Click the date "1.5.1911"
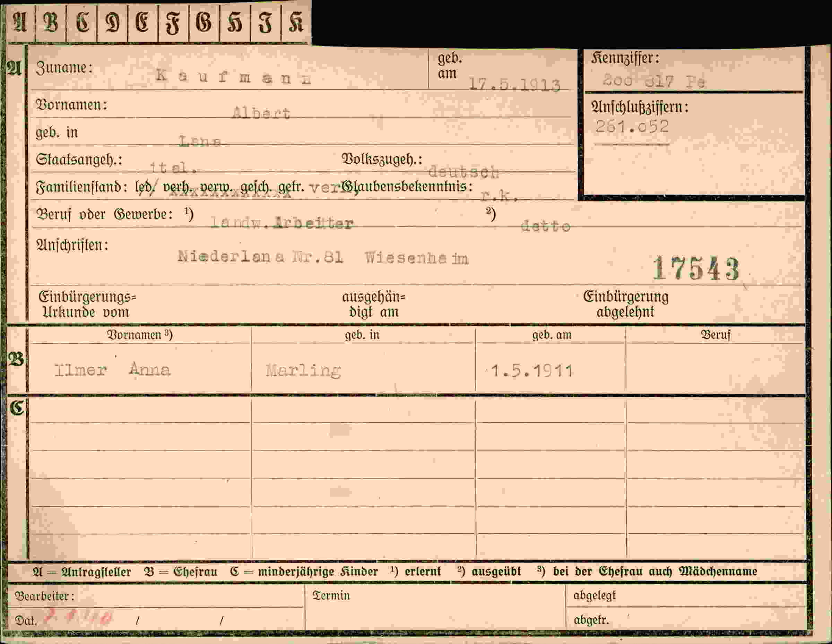The height and width of the screenshot is (644, 832). tap(532, 371)
